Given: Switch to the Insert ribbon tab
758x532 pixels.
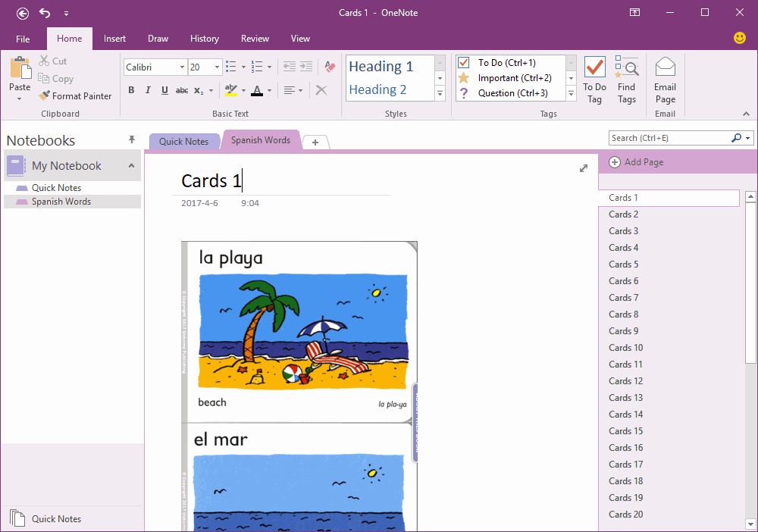Looking at the screenshot, I should (114, 39).
